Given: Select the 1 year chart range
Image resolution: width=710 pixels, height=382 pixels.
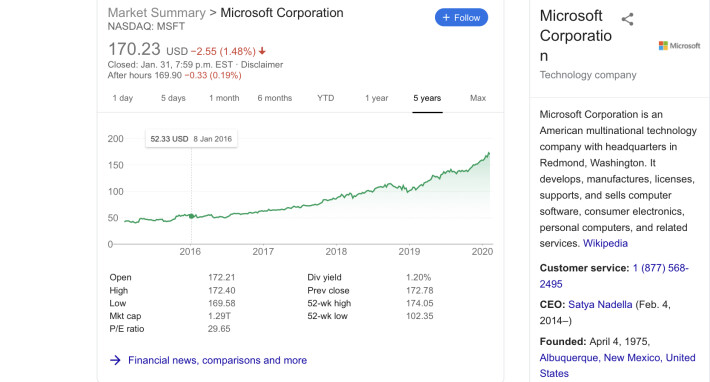Looking at the screenshot, I should (377, 98).
